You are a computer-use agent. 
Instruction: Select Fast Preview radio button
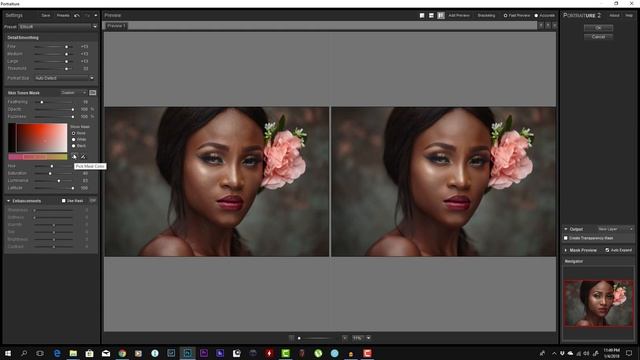point(505,16)
